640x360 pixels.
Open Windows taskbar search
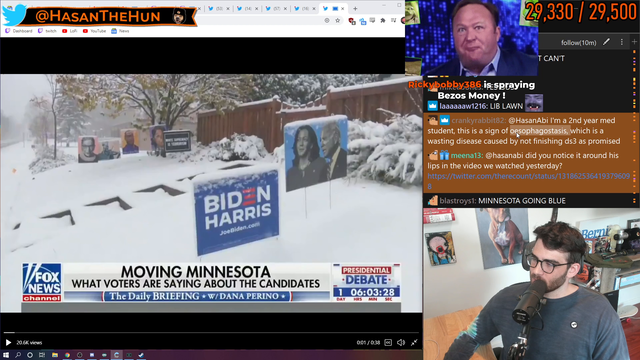tap(18, 355)
